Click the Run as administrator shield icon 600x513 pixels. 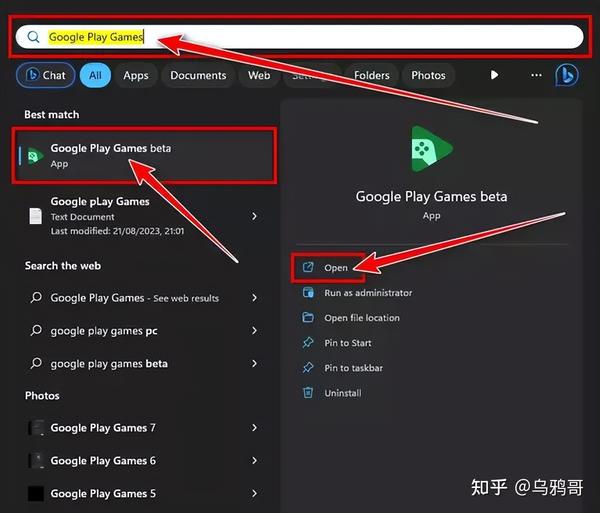click(x=308, y=293)
